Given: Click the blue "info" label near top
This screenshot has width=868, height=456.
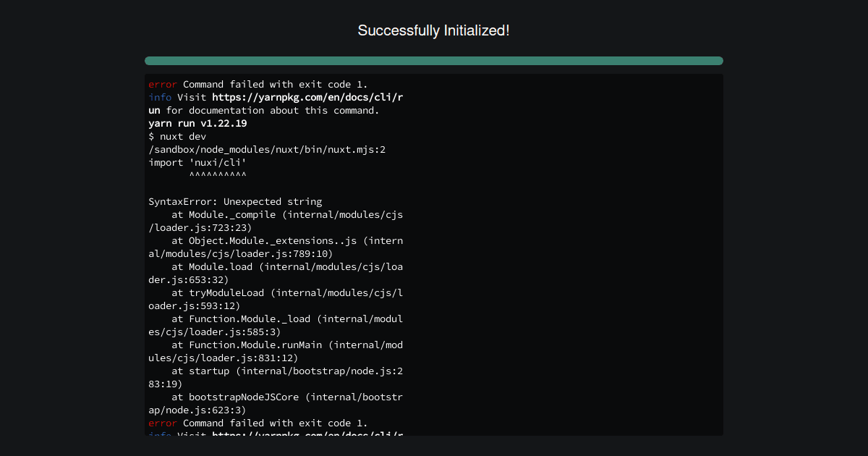Looking at the screenshot, I should [160, 97].
